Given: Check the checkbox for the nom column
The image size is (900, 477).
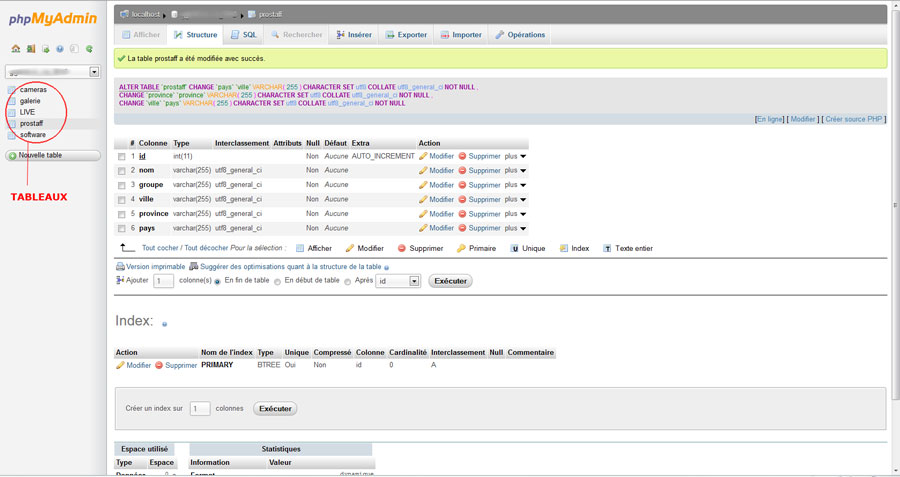Looking at the screenshot, I should point(121,171).
